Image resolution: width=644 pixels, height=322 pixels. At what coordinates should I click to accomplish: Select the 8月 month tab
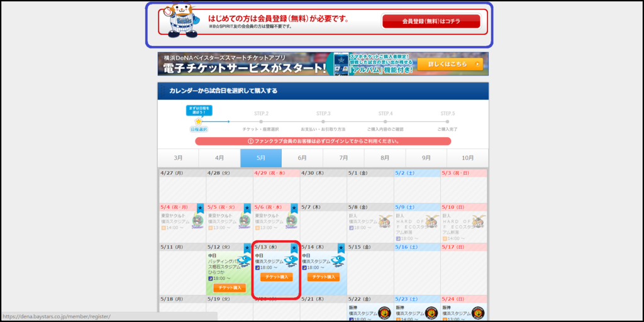[385, 158]
